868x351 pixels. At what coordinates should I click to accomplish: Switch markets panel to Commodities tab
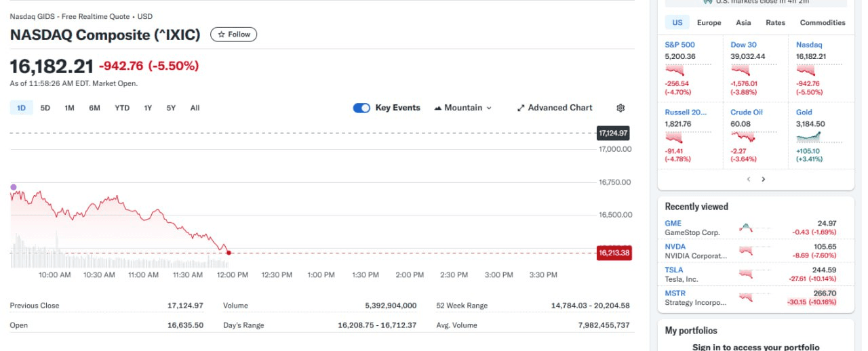pyautogui.click(x=823, y=22)
